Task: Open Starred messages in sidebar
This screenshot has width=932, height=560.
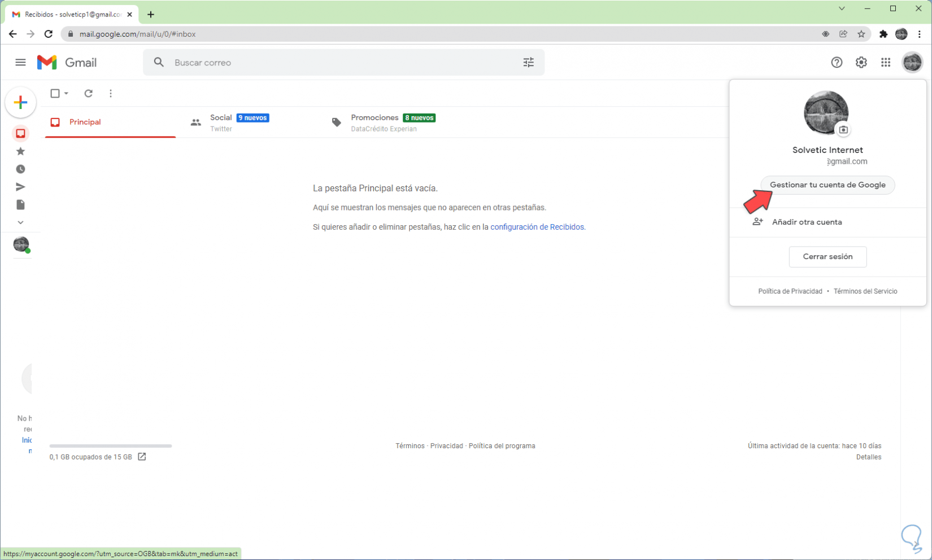Action: click(20, 151)
